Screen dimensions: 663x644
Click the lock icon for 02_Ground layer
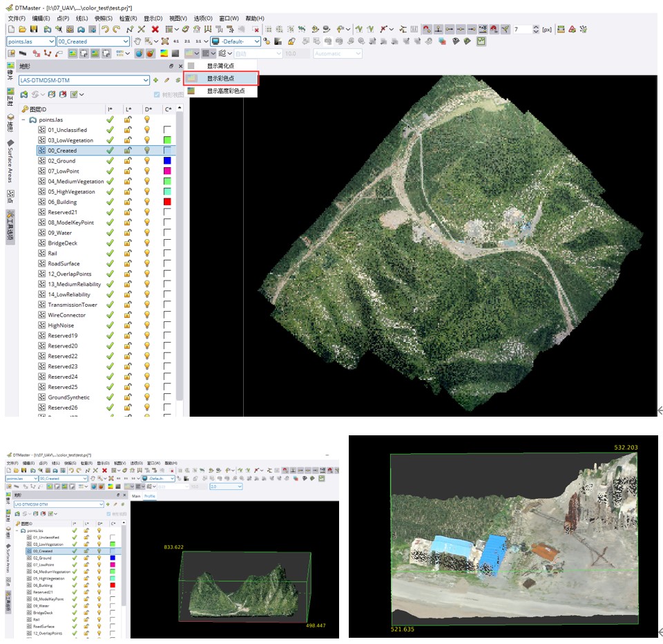point(128,160)
